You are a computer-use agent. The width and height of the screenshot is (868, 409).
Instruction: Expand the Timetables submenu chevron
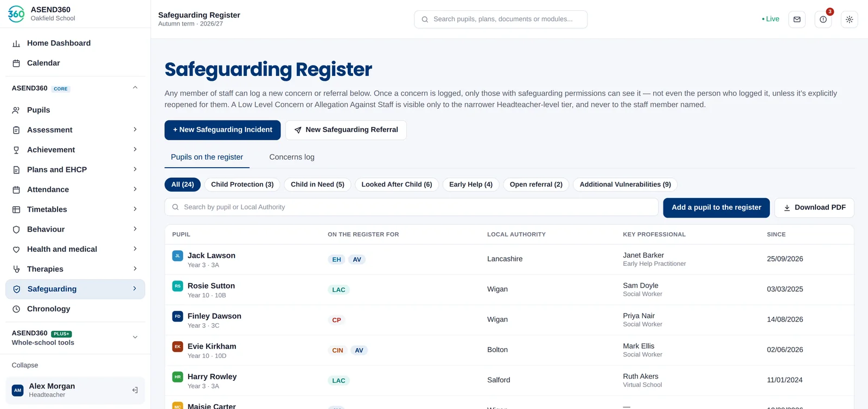pyautogui.click(x=135, y=209)
